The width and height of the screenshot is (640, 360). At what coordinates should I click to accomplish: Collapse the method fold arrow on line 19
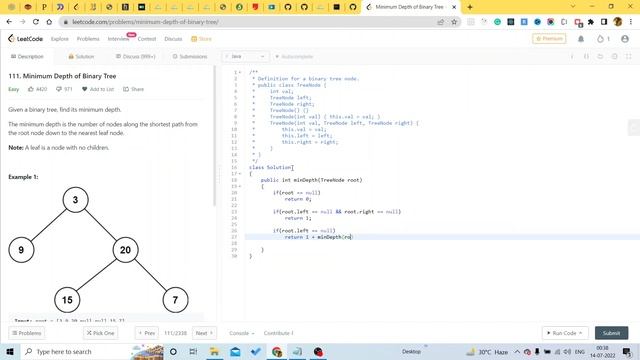tap(240, 186)
